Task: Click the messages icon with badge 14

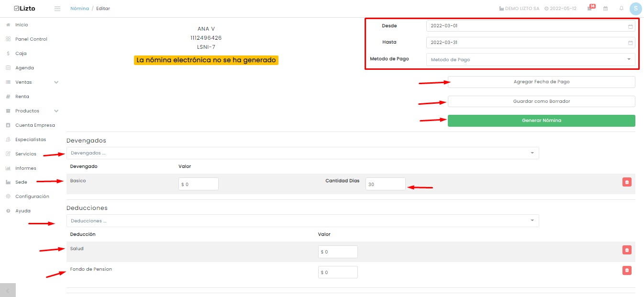Action: coord(590,8)
